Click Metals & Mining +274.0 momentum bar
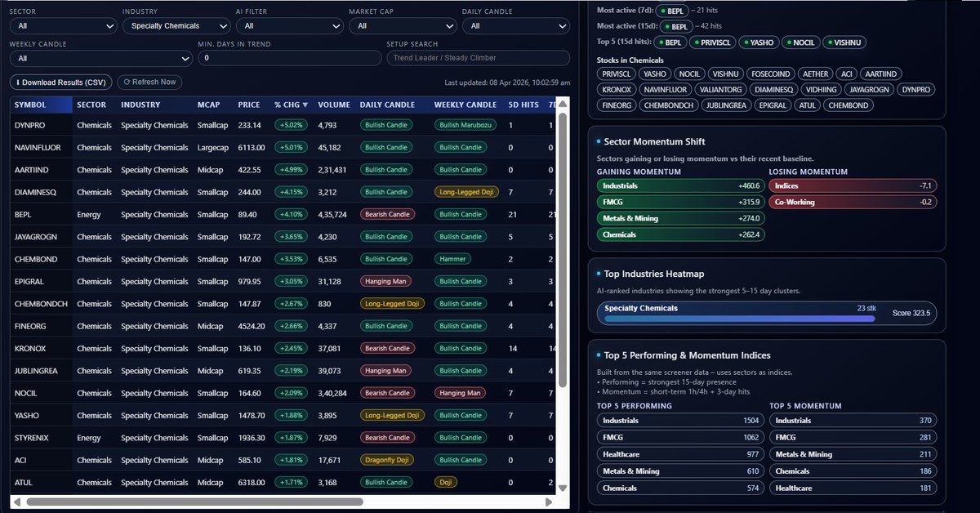Image resolution: width=980 pixels, height=513 pixels. point(681,218)
